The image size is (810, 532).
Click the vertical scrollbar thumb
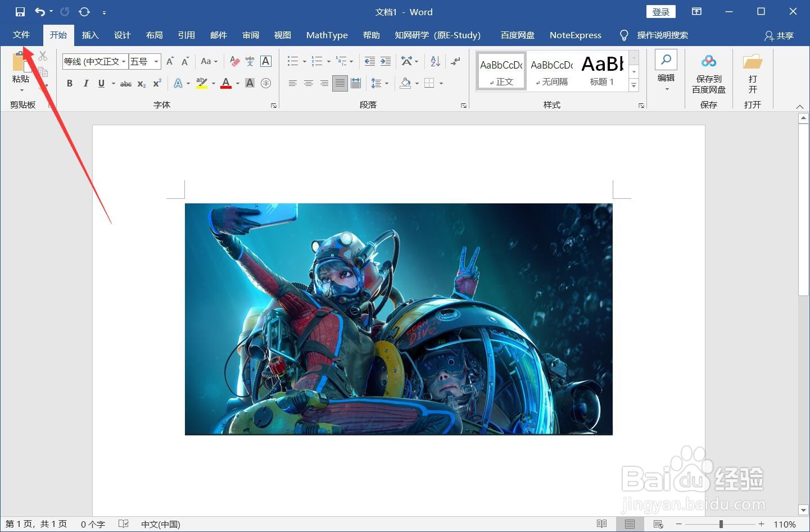point(803,210)
